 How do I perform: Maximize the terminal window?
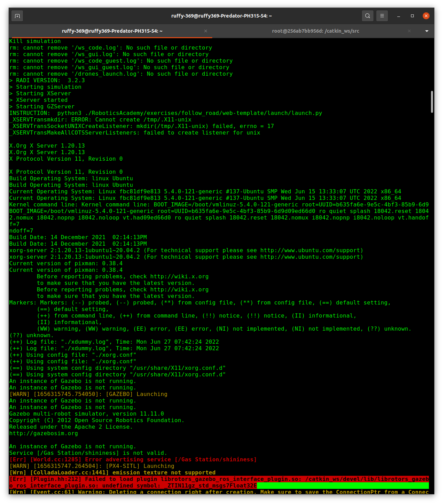pos(412,16)
